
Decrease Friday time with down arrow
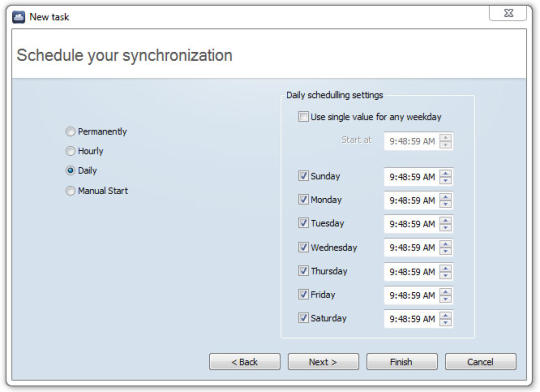(x=446, y=299)
